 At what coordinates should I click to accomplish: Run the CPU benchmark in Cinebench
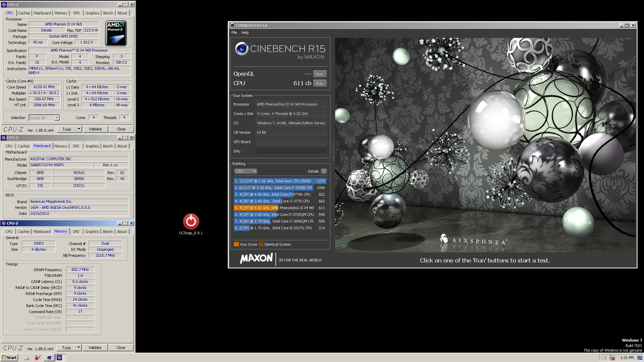320,83
